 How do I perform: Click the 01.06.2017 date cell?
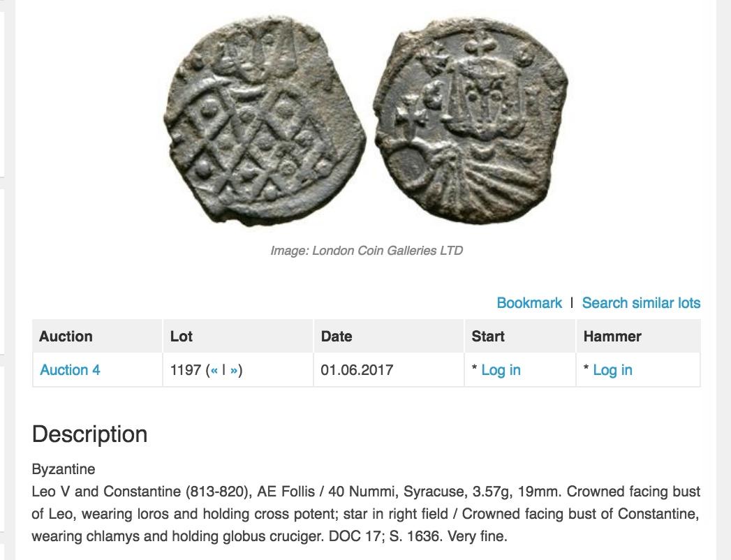[357, 370]
